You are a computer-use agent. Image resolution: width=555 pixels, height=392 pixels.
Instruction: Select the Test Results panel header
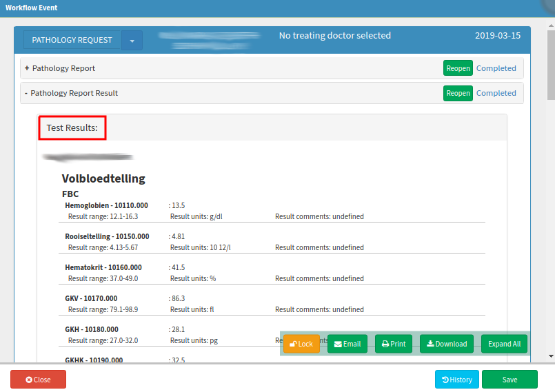pos(72,128)
